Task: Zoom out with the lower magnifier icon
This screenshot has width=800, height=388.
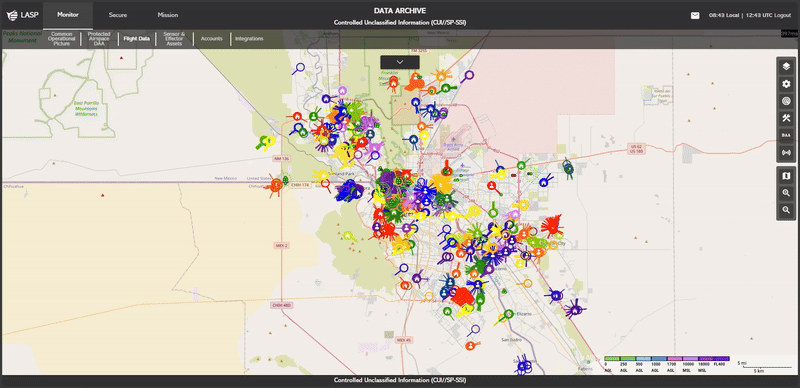Action: coord(786,210)
